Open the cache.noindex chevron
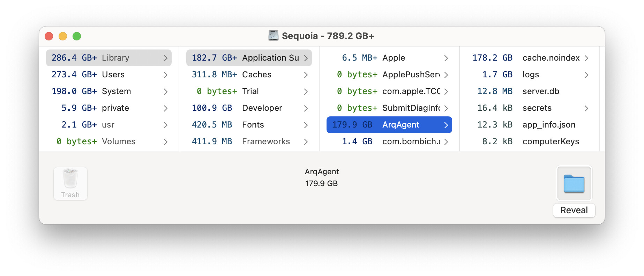This screenshot has height=276, width=644. [x=586, y=58]
